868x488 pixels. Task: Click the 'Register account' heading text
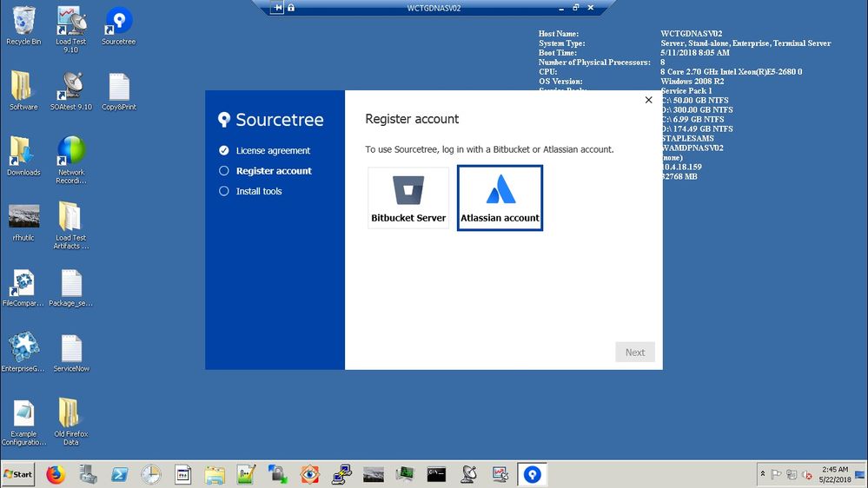click(412, 119)
